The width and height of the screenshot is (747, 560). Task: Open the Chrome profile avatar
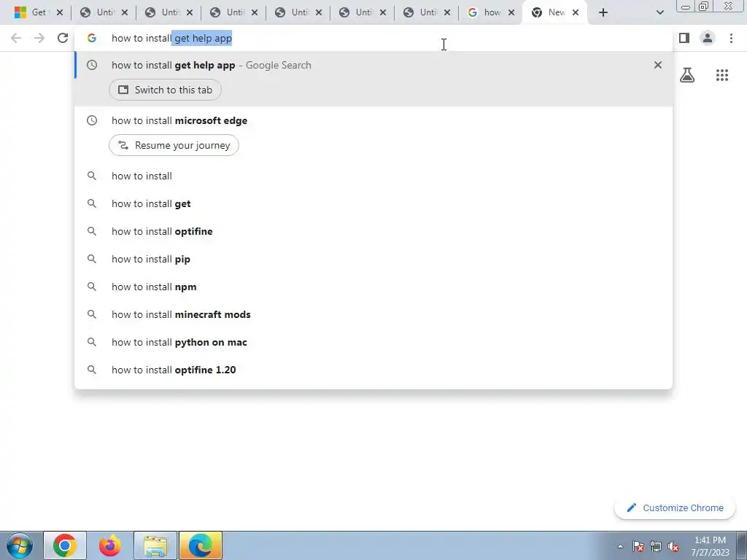coord(708,38)
